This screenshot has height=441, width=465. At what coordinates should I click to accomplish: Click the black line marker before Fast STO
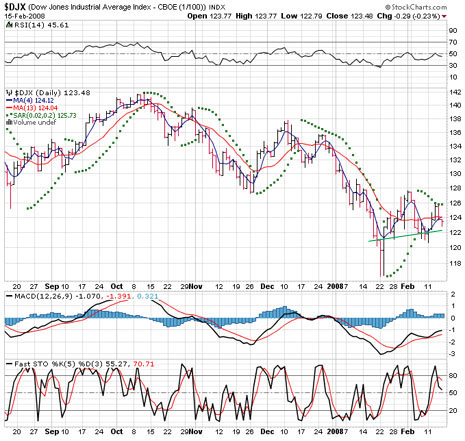[x=9, y=364]
